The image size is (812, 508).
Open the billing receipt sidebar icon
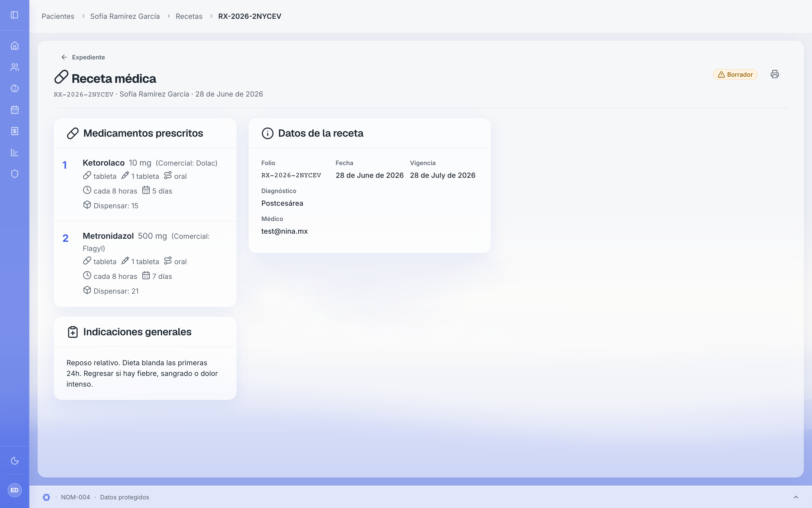(x=14, y=131)
